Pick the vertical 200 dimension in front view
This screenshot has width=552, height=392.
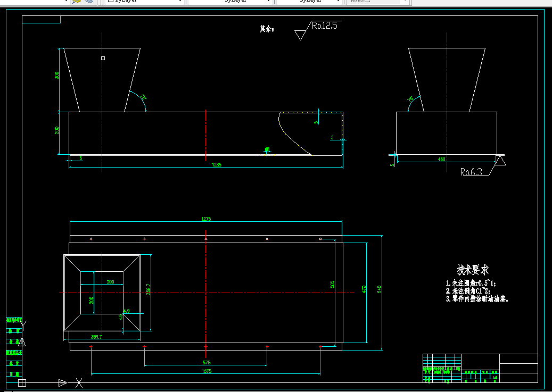56,130
